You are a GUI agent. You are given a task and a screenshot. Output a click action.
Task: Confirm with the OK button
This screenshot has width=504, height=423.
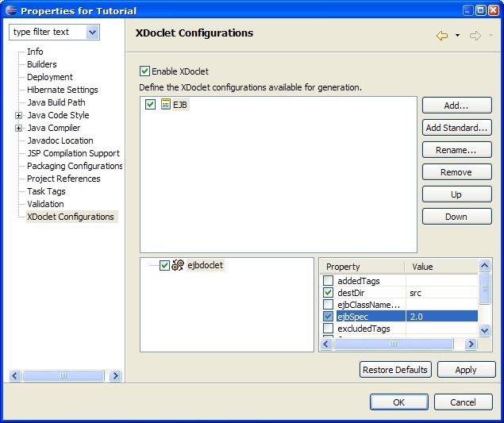pyautogui.click(x=399, y=402)
